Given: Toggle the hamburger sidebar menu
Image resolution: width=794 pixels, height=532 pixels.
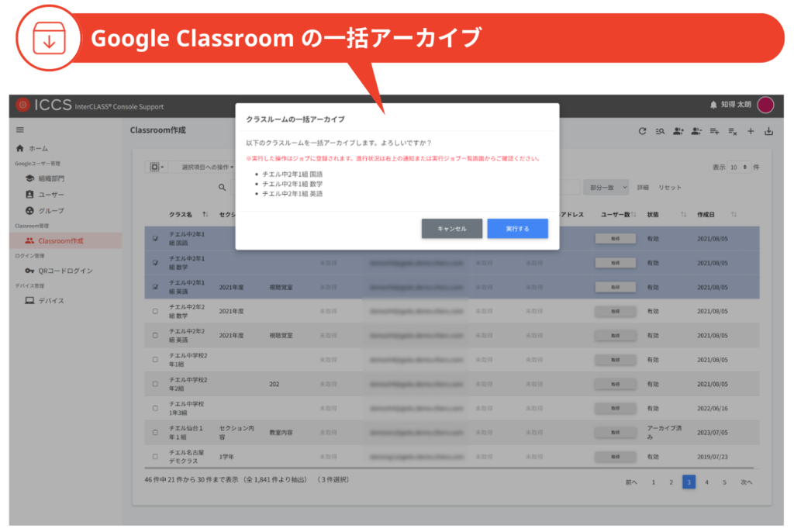Looking at the screenshot, I should 19,130.
